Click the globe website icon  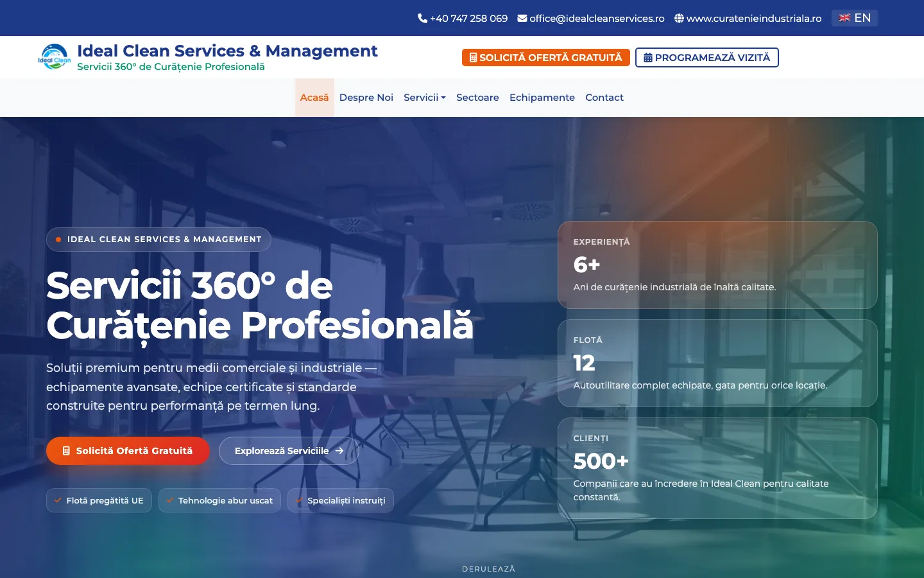point(679,19)
